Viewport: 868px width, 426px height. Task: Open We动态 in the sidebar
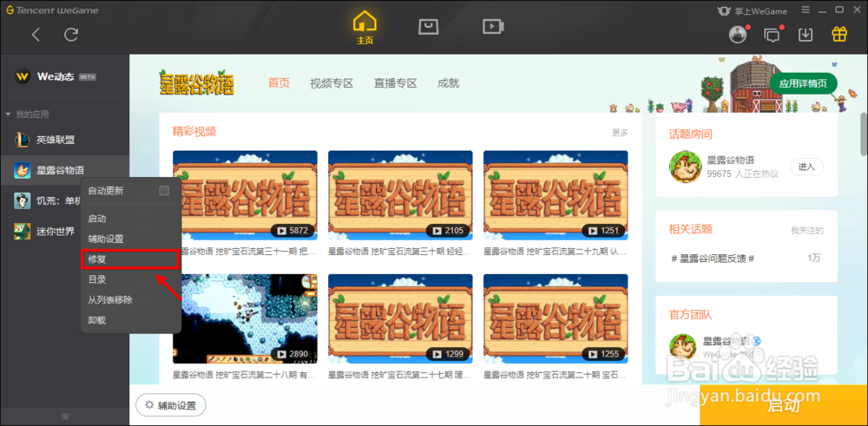[x=56, y=76]
